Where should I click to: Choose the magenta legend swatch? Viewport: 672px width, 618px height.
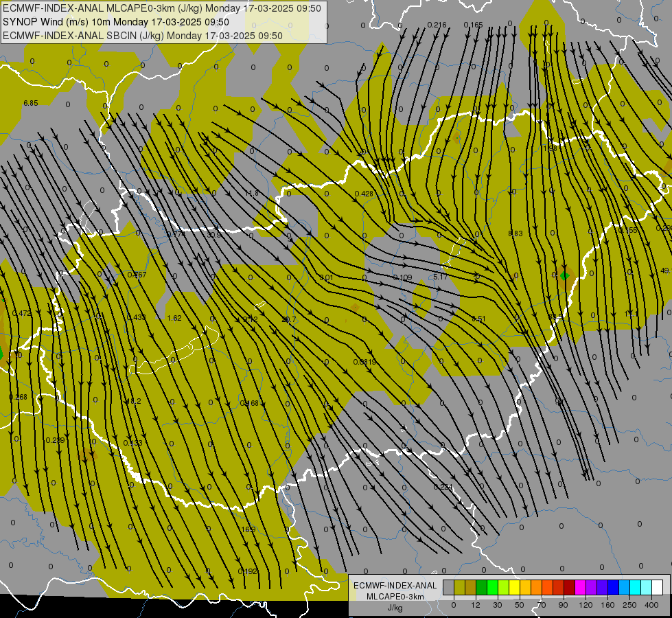[x=580, y=587]
